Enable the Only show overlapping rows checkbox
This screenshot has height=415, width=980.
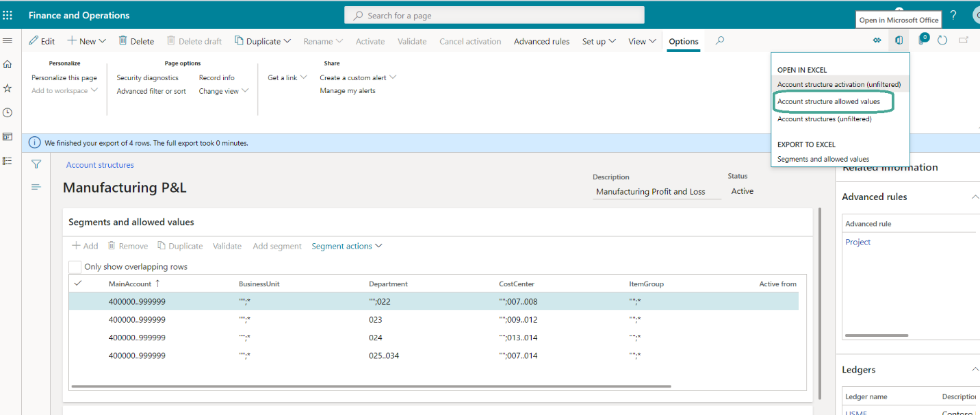pyautogui.click(x=75, y=266)
